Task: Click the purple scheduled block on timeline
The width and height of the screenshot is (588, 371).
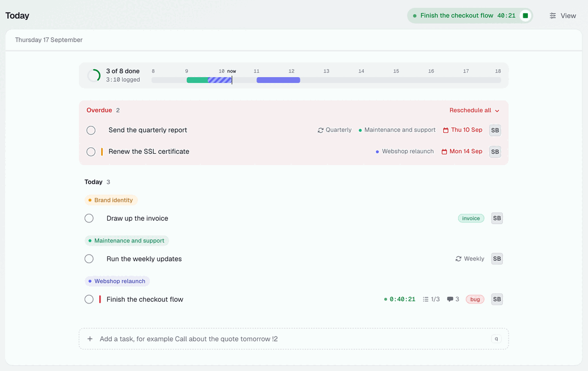Action: (x=278, y=80)
